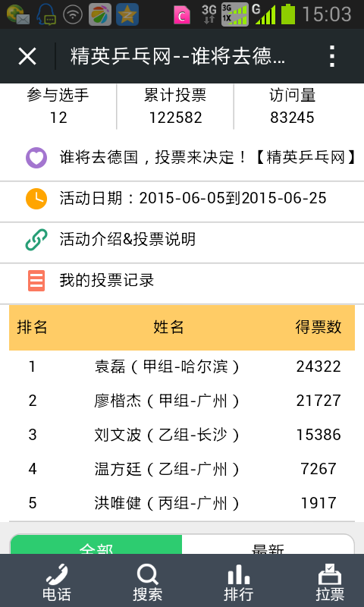Open 活动介绍&投票说明 link
The width and height of the screenshot is (364, 607).
point(127,240)
